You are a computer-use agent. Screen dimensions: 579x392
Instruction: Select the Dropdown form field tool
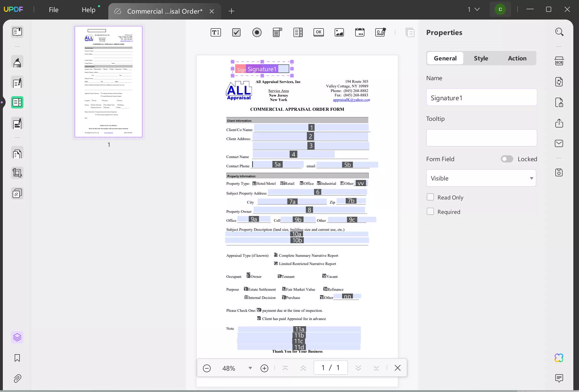click(277, 32)
